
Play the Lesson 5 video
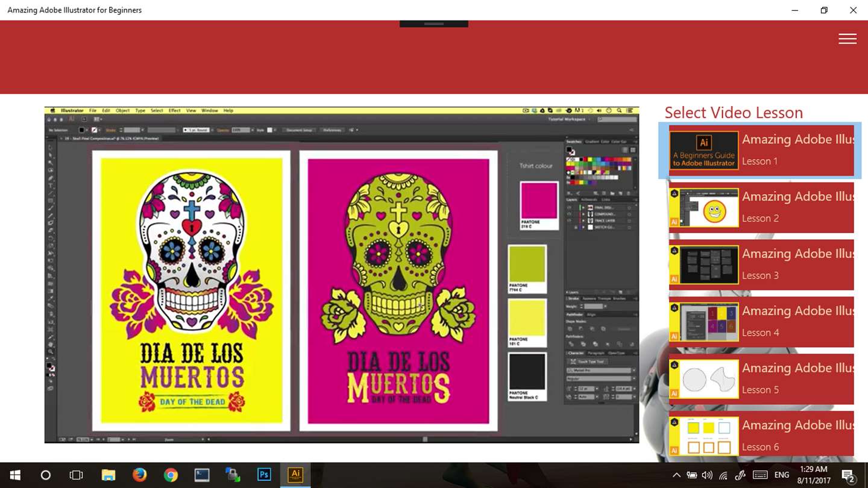pos(761,379)
